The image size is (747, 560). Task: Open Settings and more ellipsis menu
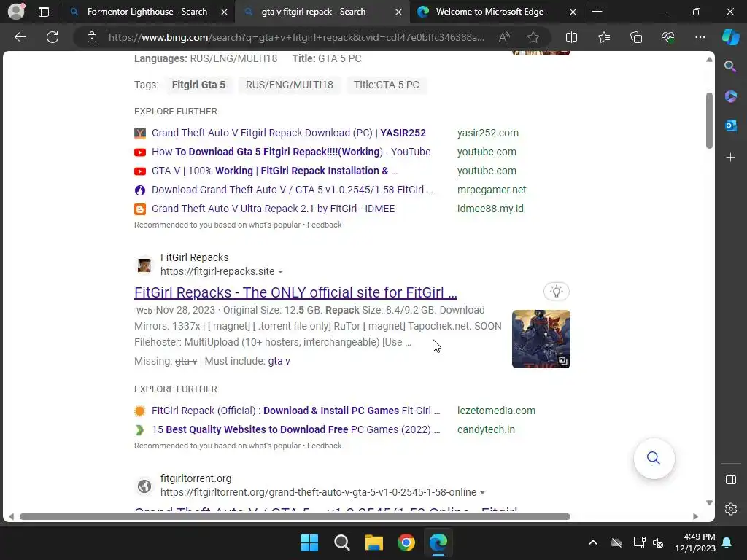700,37
